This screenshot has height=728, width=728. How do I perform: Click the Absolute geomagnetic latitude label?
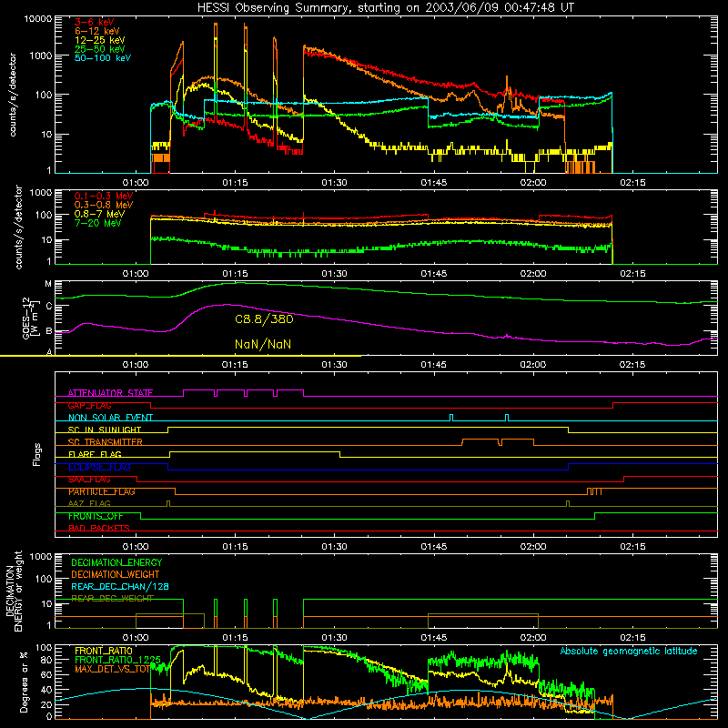pyautogui.click(x=629, y=651)
